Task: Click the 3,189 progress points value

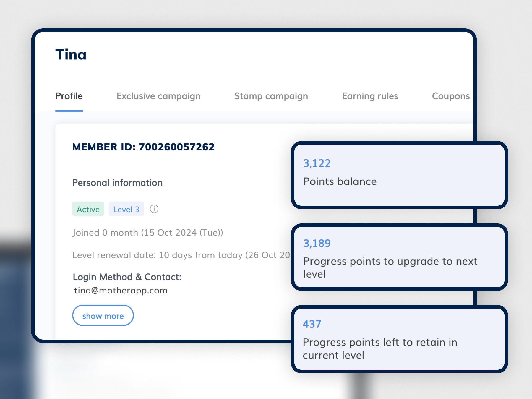Action: 317,243
